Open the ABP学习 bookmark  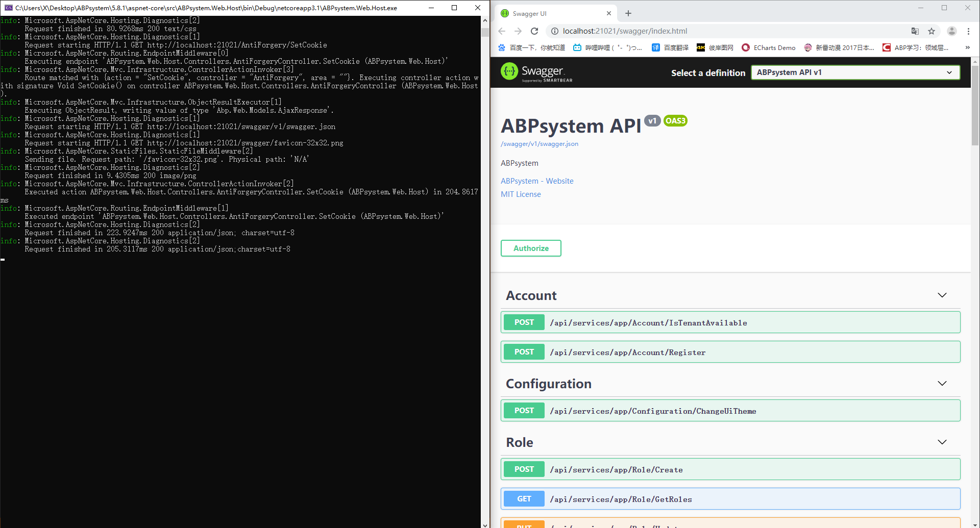(916, 47)
